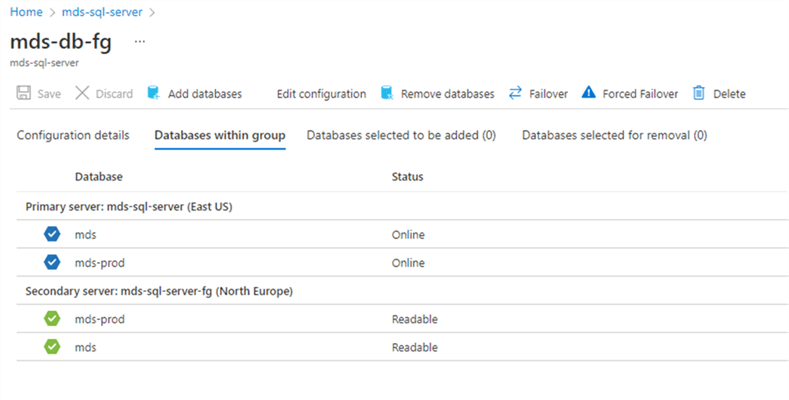Click the Discard button label
This screenshot has width=789, height=400.
click(114, 94)
